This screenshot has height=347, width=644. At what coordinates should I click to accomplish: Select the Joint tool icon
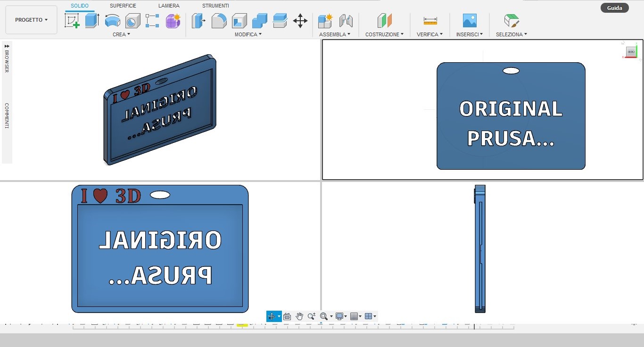346,21
